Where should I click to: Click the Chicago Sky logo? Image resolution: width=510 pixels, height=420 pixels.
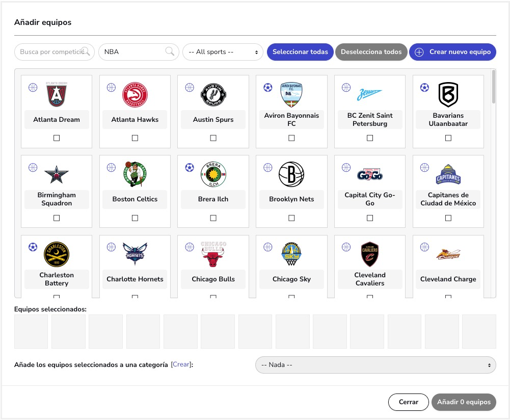[x=291, y=254]
